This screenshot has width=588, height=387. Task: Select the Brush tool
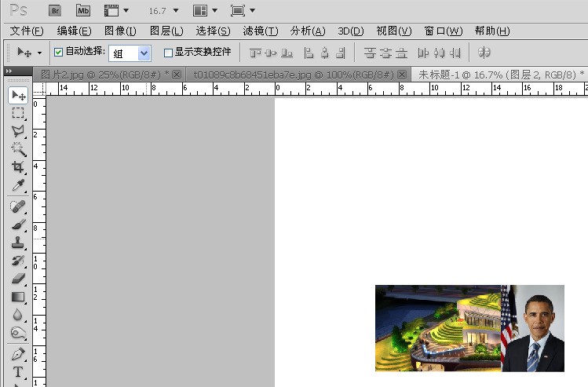(18, 225)
